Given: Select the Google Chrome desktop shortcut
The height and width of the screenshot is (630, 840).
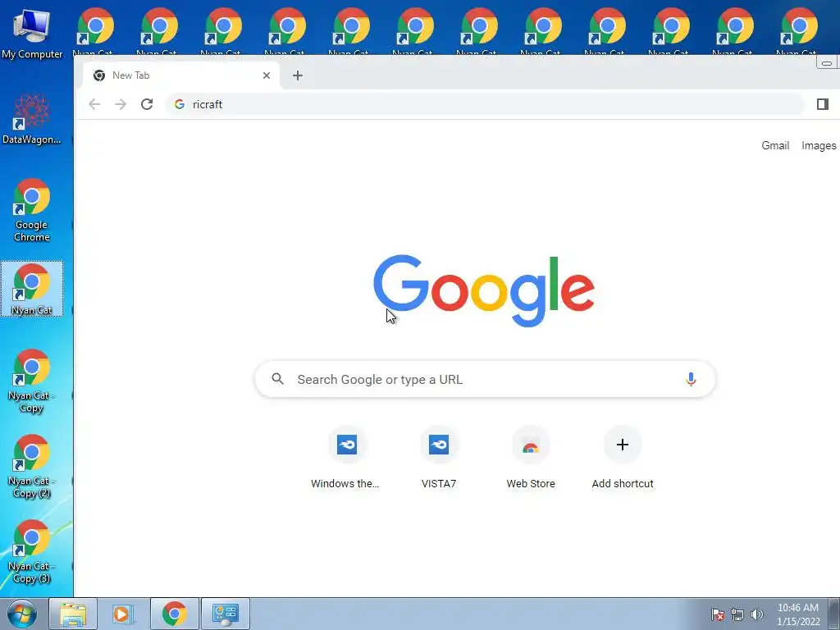Looking at the screenshot, I should coord(32,210).
